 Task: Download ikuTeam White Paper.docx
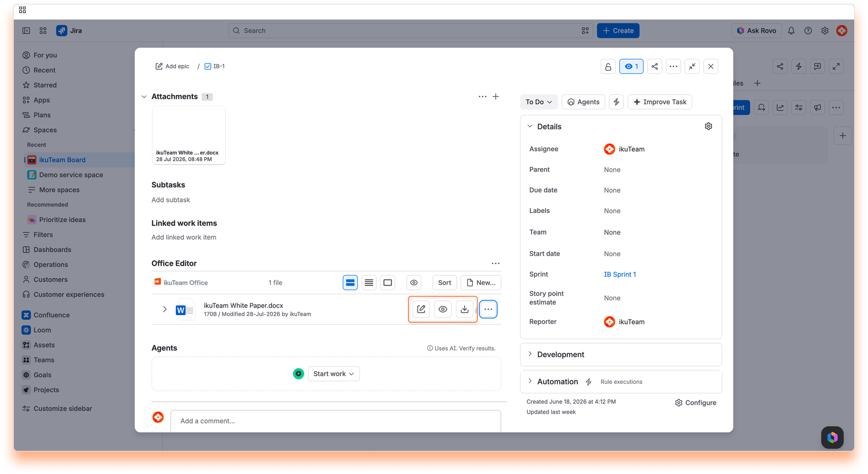464,309
